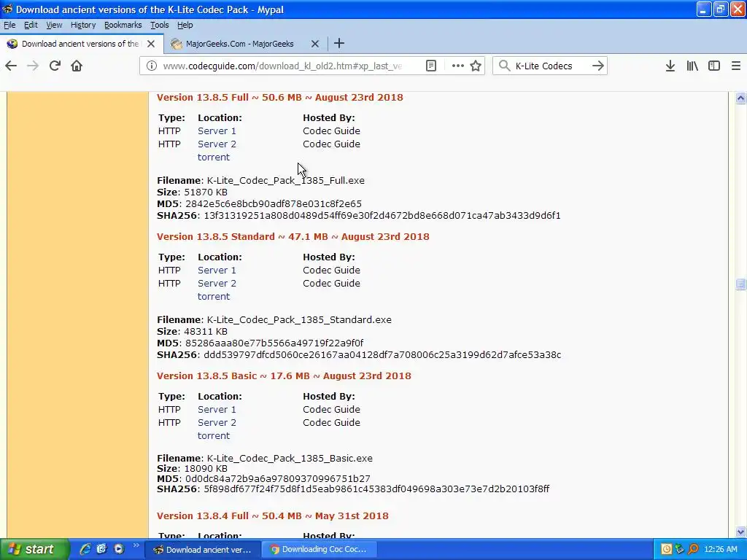Open the File menu
The height and width of the screenshot is (560, 747).
point(9,25)
